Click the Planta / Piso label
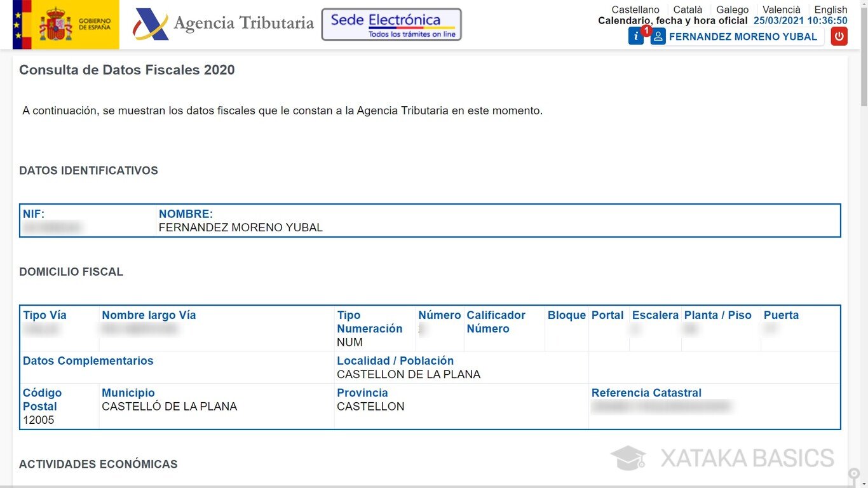 [x=718, y=315]
